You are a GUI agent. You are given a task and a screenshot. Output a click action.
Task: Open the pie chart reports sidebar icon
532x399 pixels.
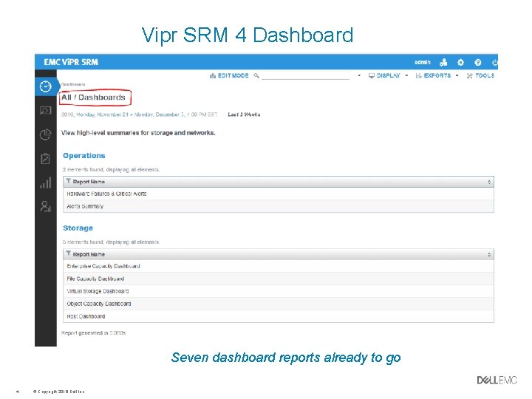click(46, 134)
